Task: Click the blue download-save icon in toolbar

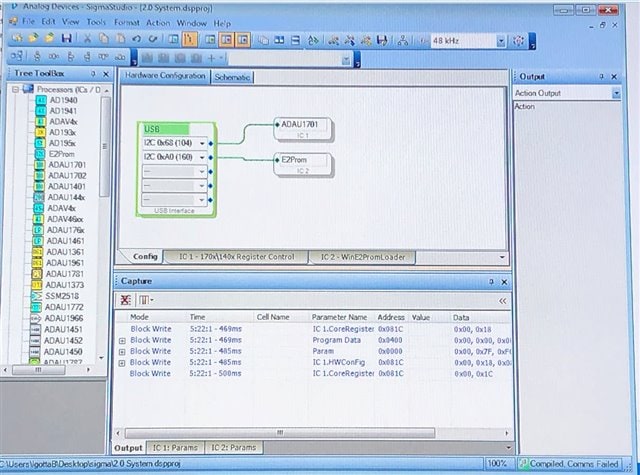Action: [x=382, y=40]
